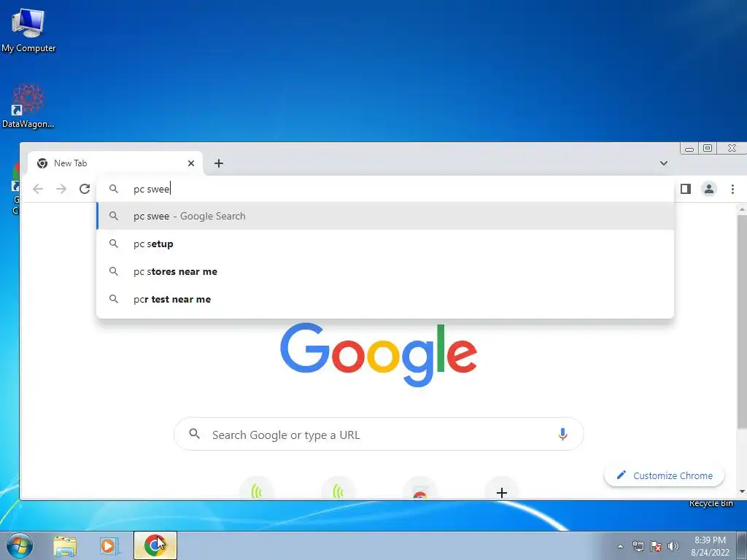Image resolution: width=747 pixels, height=560 pixels.
Task: Select 'pc swee - Google Search' suggestion
Action: [x=385, y=216]
